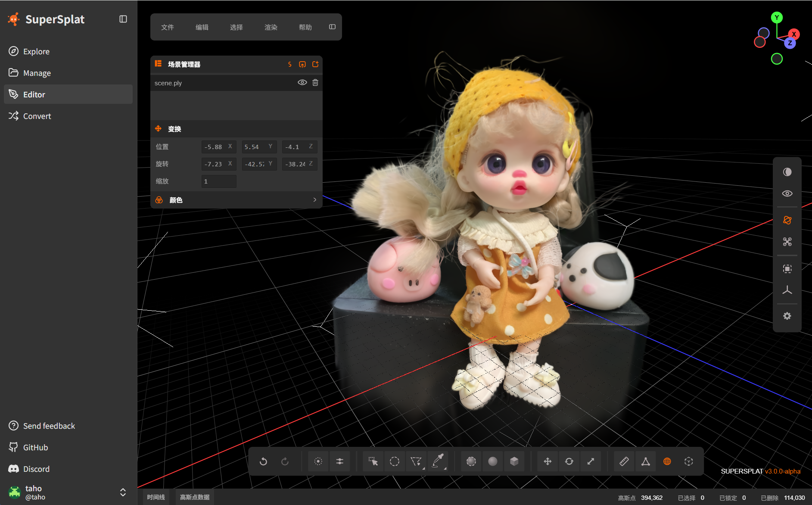Click the position X input field

[x=219, y=147]
